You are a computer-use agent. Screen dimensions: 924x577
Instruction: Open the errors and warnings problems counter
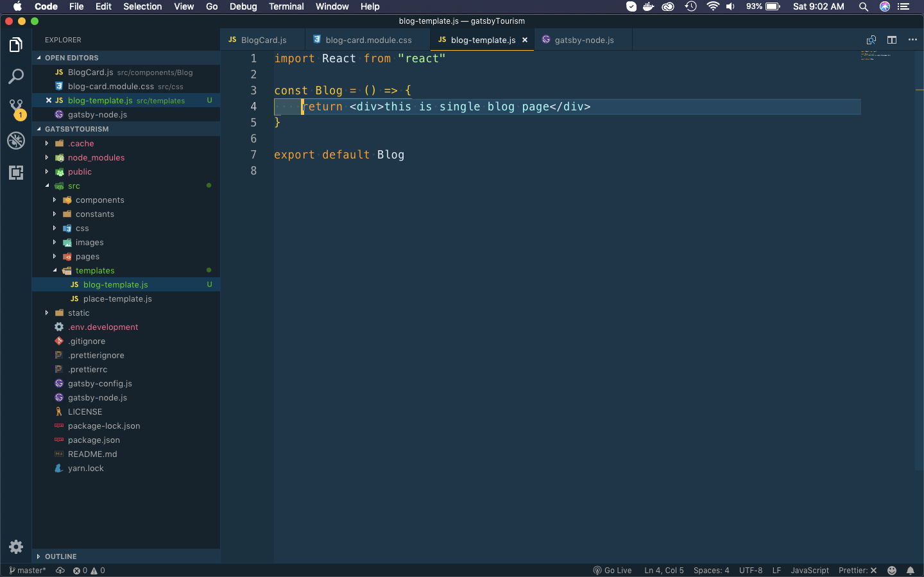[x=89, y=570]
